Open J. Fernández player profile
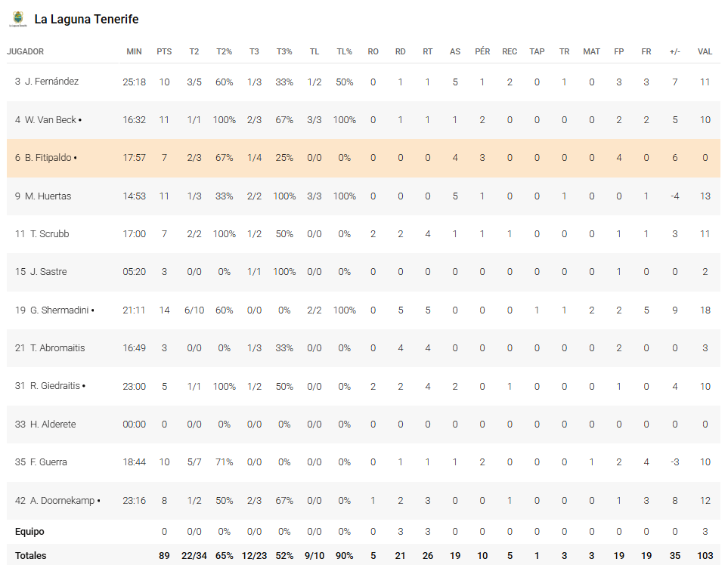Viewport: 728px width, 565px height. [x=51, y=82]
